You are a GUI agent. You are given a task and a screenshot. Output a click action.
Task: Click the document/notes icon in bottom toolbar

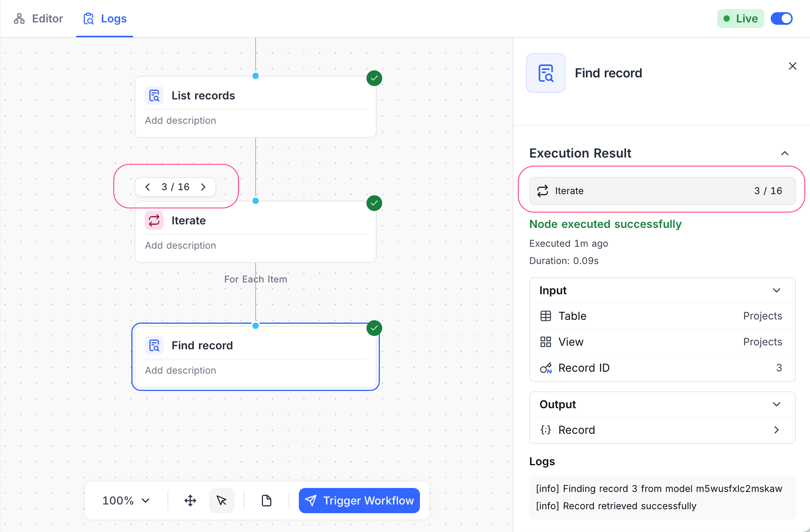tap(267, 500)
